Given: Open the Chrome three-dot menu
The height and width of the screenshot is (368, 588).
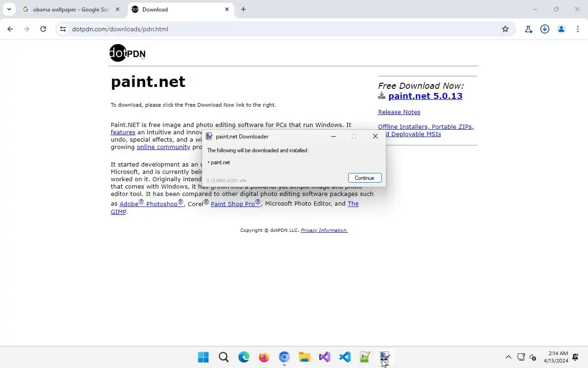Looking at the screenshot, I should [x=578, y=29].
